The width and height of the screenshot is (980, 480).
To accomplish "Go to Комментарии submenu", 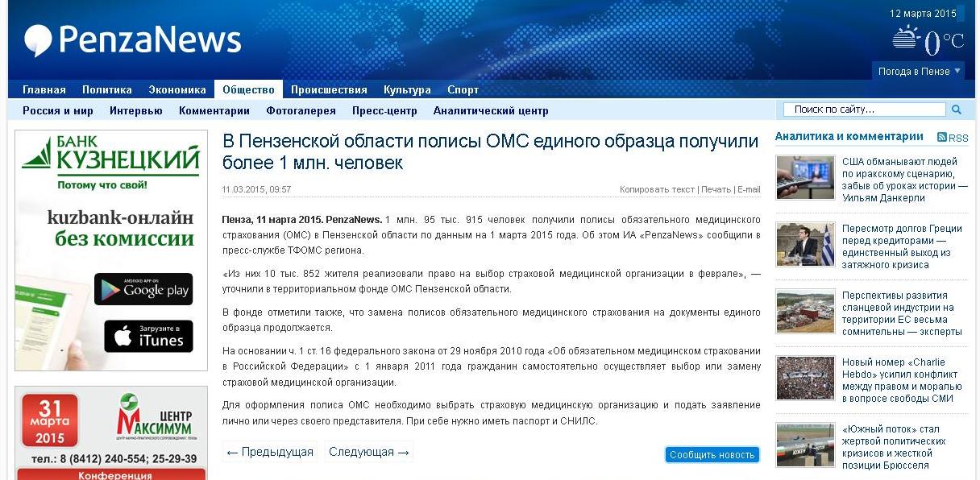I will click(214, 110).
